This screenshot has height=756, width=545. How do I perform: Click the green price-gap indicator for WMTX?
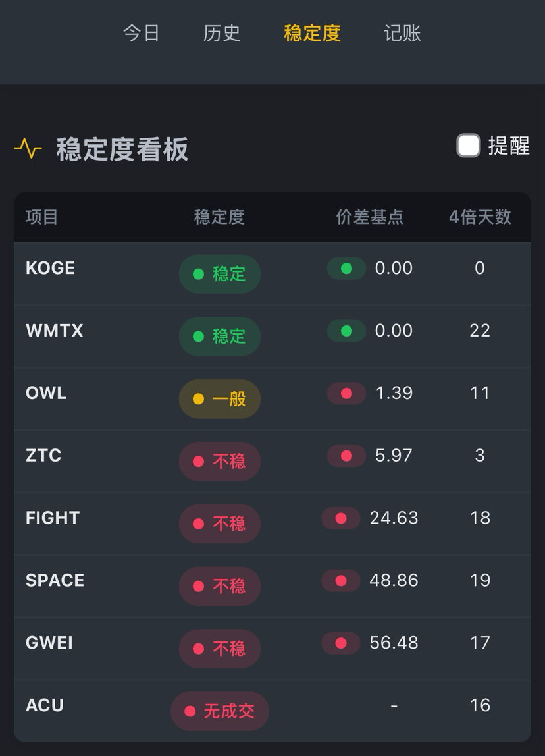coord(346,331)
